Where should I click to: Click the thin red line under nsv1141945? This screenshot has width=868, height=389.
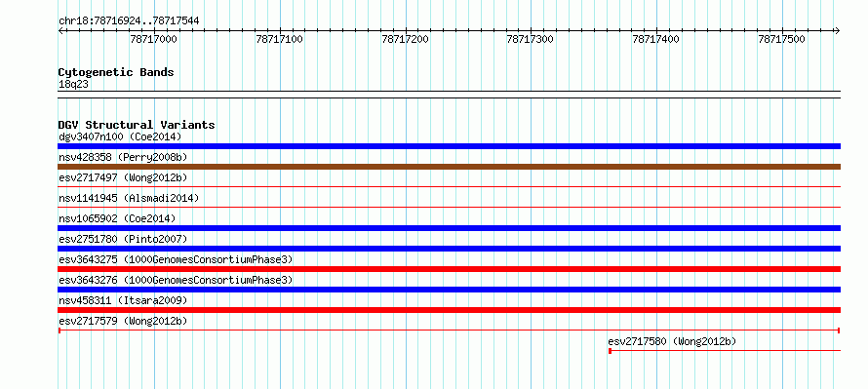tap(449, 208)
